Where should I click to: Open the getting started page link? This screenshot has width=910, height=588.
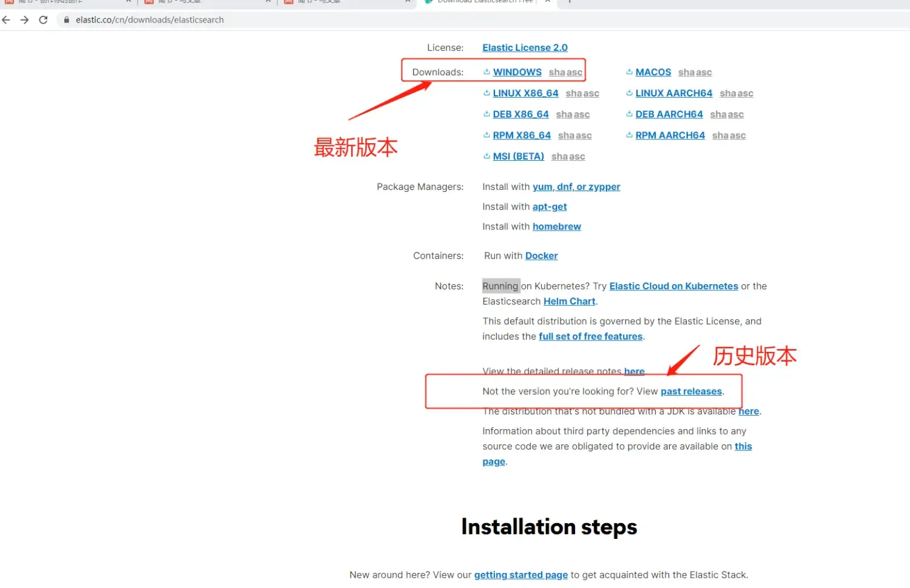click(x=521, y=575)
